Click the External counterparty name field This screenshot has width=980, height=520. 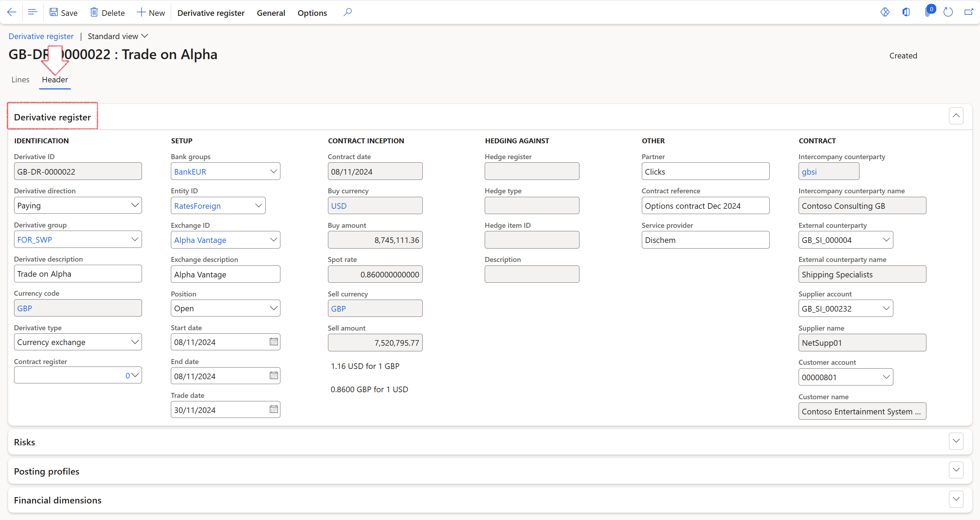[x=862, y=274]
